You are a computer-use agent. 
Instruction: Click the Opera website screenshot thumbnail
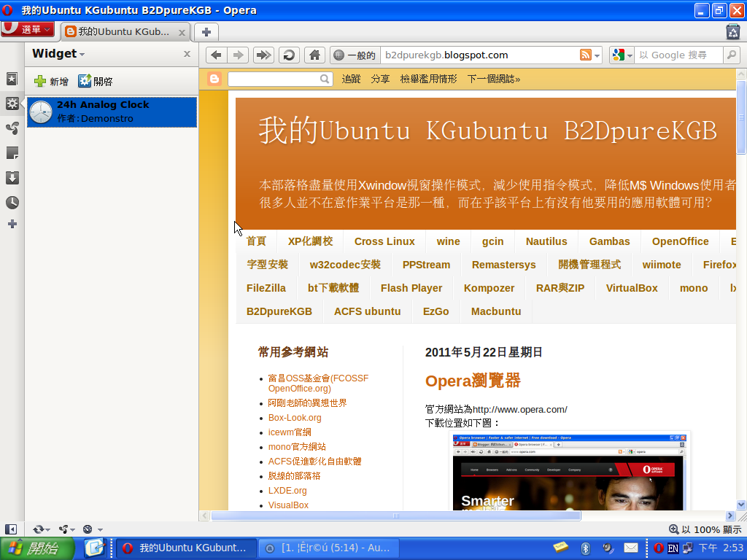(x=570, y=472)
